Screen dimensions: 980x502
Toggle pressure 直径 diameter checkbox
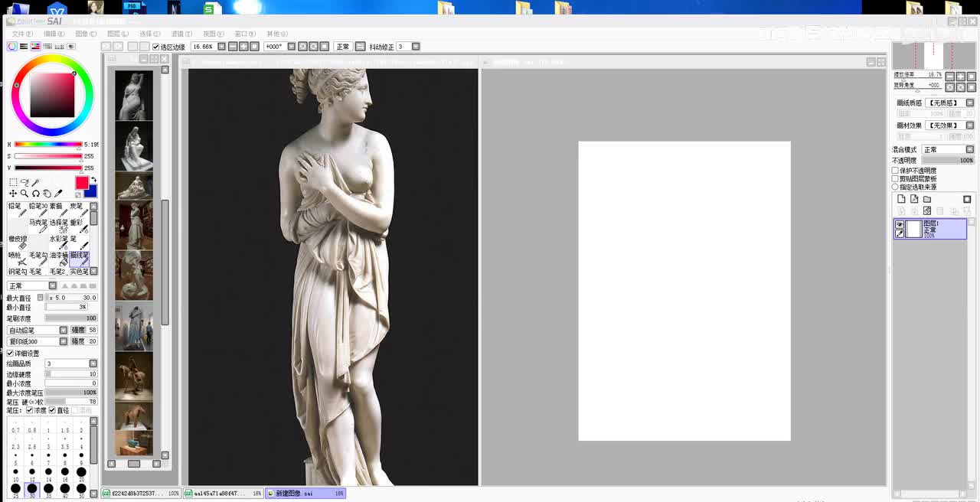coord(52,410)
